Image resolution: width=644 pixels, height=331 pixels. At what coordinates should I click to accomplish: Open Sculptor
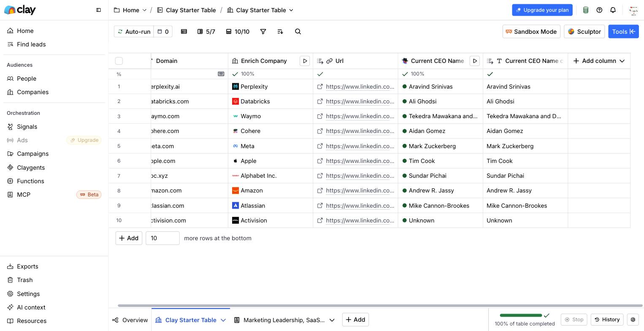[x=584, y=32]
